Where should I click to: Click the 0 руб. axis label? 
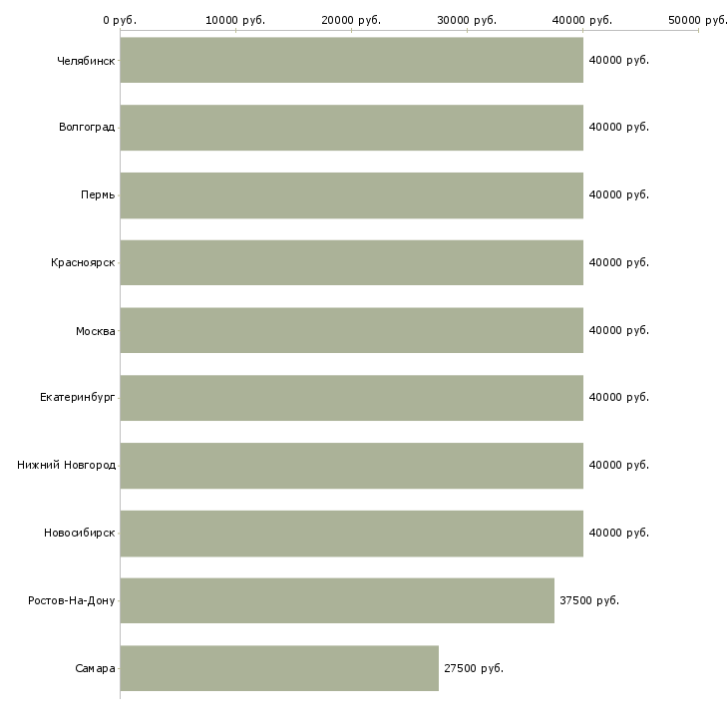120,20
